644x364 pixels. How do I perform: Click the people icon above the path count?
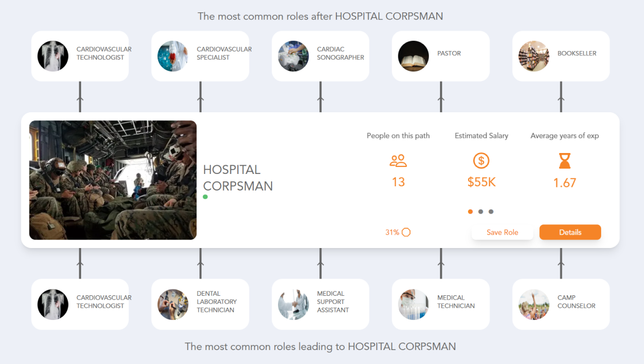click(398, 160)
